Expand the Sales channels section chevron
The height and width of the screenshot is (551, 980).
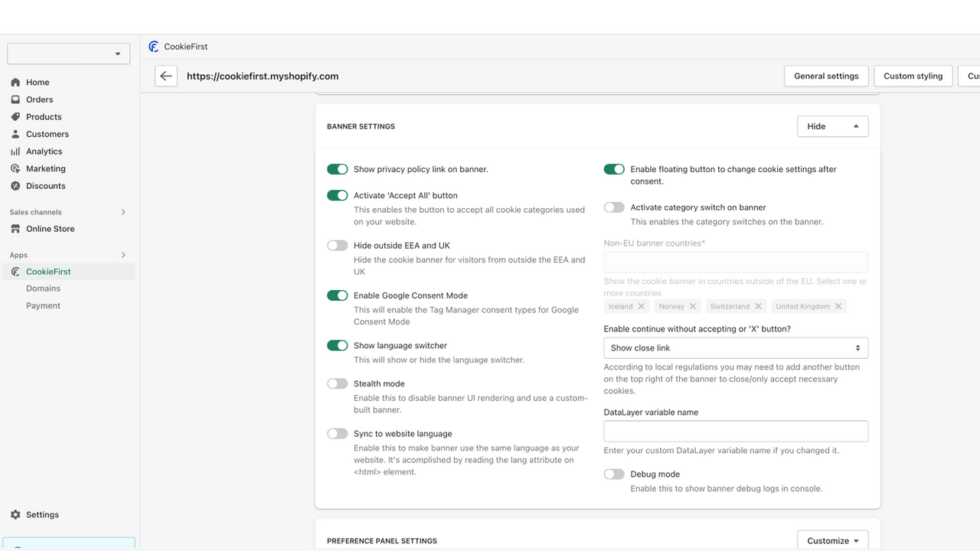click(123, 212)
